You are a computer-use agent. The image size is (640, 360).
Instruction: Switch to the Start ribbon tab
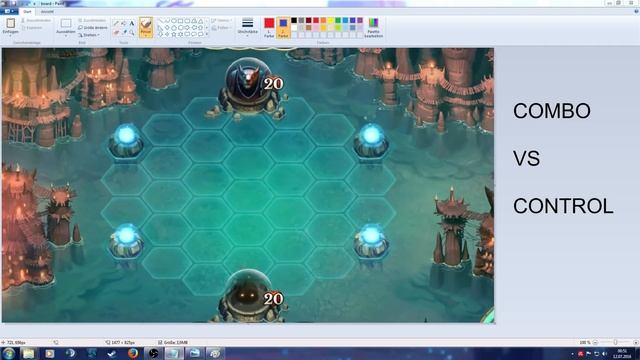point(27,12)
